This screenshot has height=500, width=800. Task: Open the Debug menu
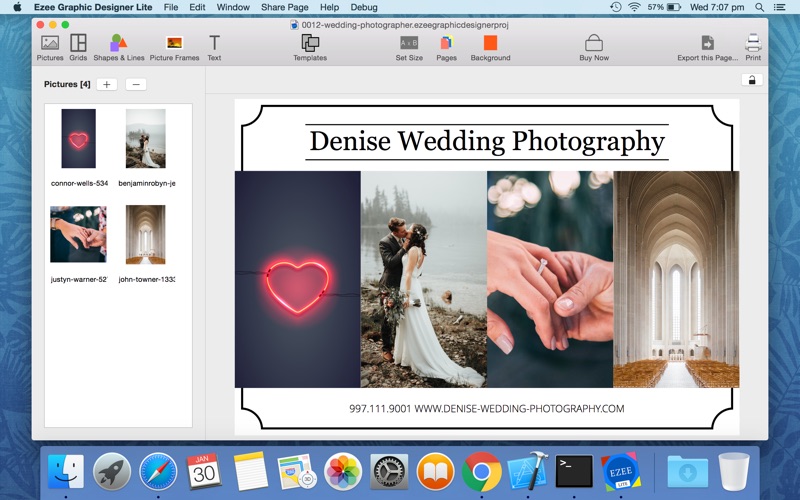coord(364,7)
